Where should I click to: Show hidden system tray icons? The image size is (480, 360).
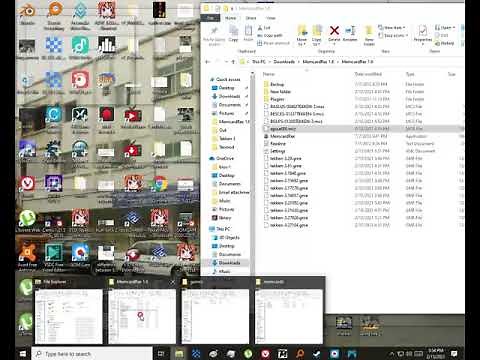392,354
